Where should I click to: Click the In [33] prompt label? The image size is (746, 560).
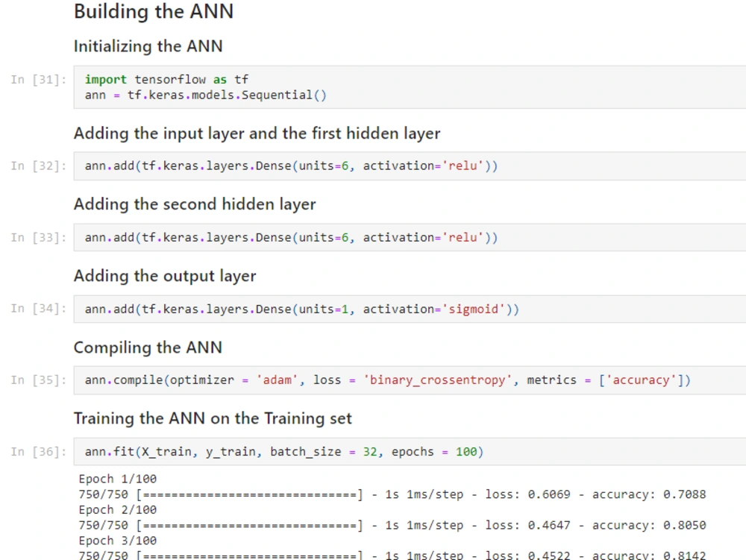39,237
